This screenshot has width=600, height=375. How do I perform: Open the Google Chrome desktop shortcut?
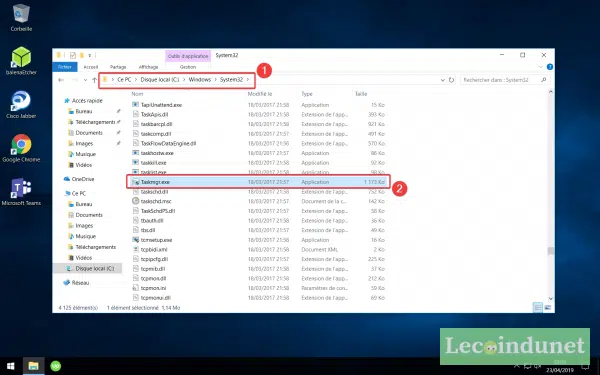pyautogui.click(x=21, y=148)
